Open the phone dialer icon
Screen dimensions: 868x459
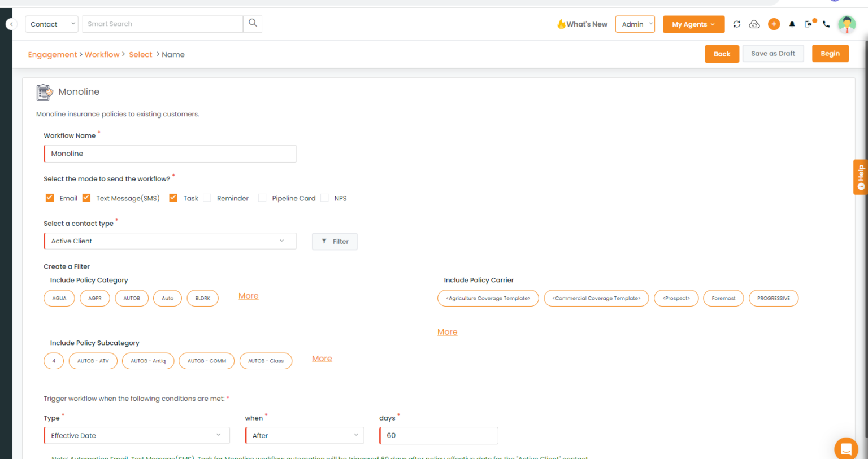(826, 24)
